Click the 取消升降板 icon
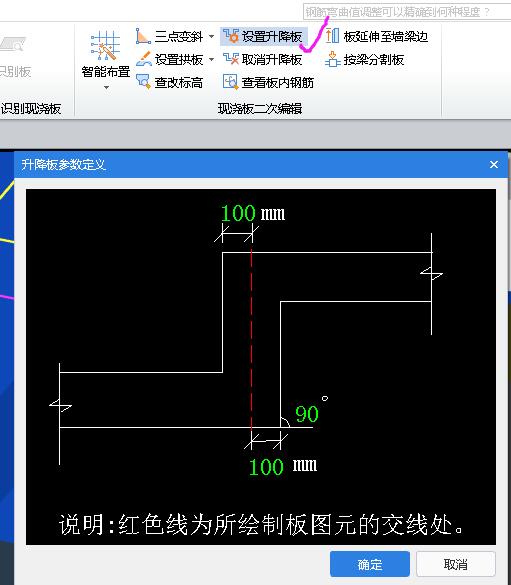Viewport: 511px width, 585px height. click(231, 59)
